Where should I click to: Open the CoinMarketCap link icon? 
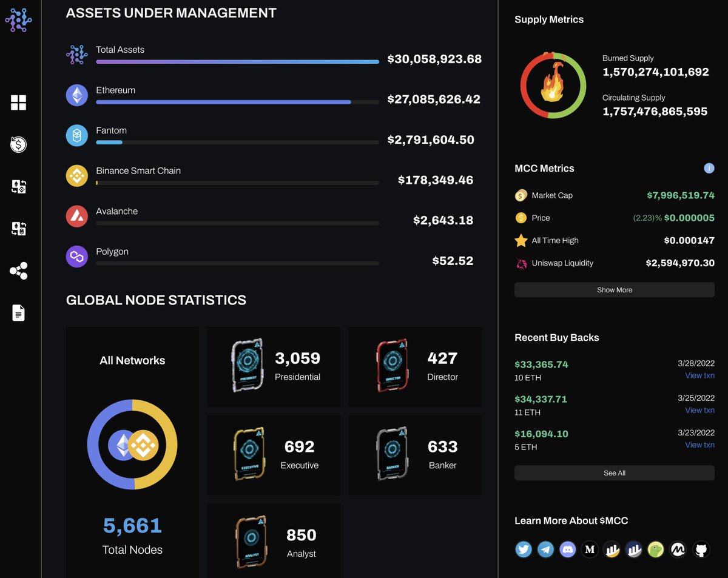[x=678, y=549]
